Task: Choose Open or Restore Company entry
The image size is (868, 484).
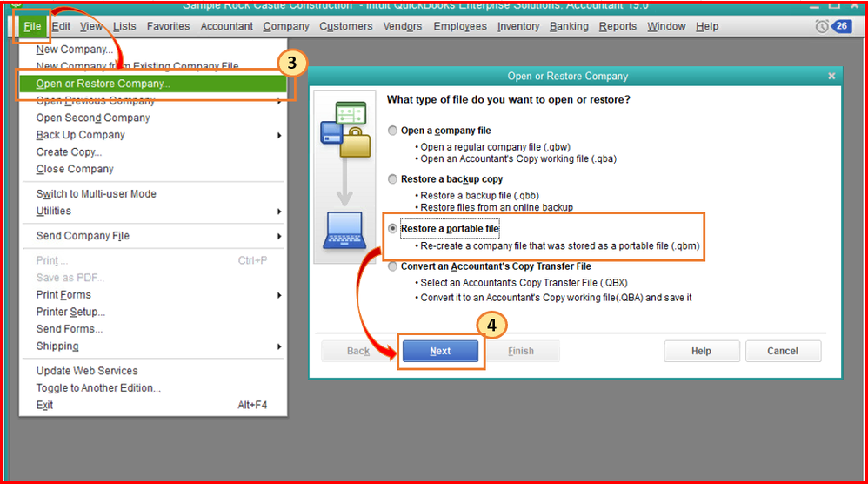Action: (x=153, y=84)
